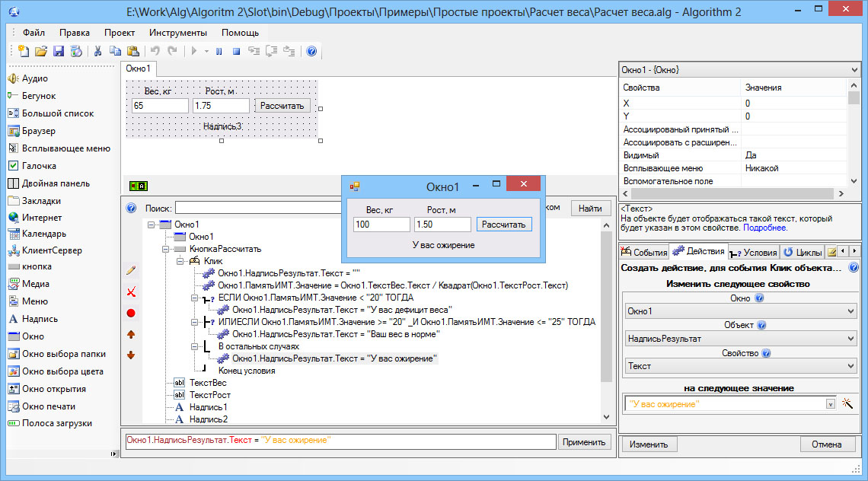This screenshot has height=481, width=868.
Task: Click the pencil edit icon beside the tree
Action: pos(131,270)
